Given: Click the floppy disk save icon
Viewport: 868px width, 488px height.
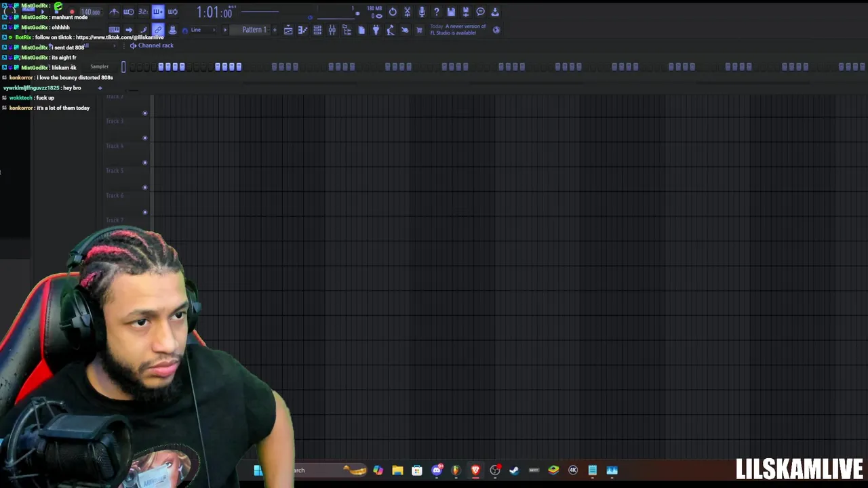Looking at the screenshot, I should point(451,12).
